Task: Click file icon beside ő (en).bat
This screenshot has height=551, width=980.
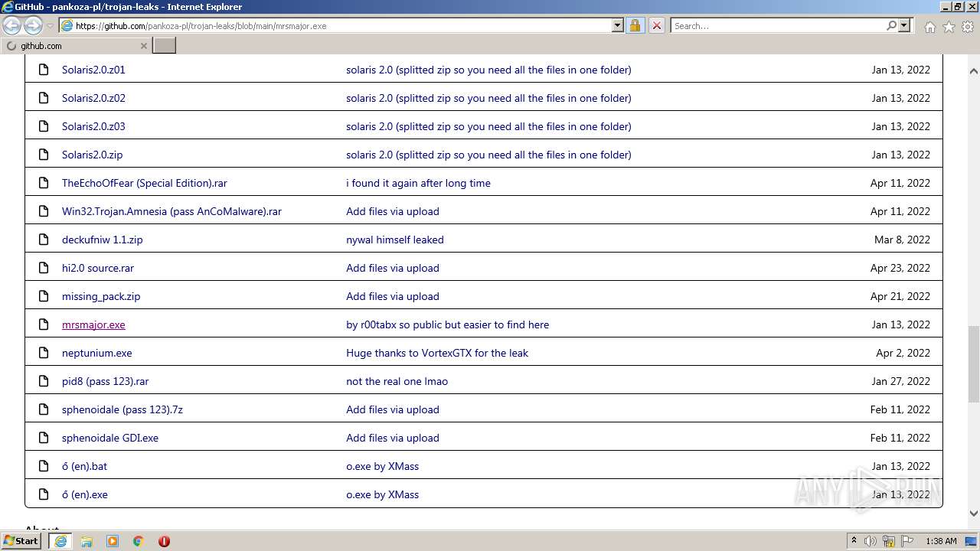Action: click(44, 466)
